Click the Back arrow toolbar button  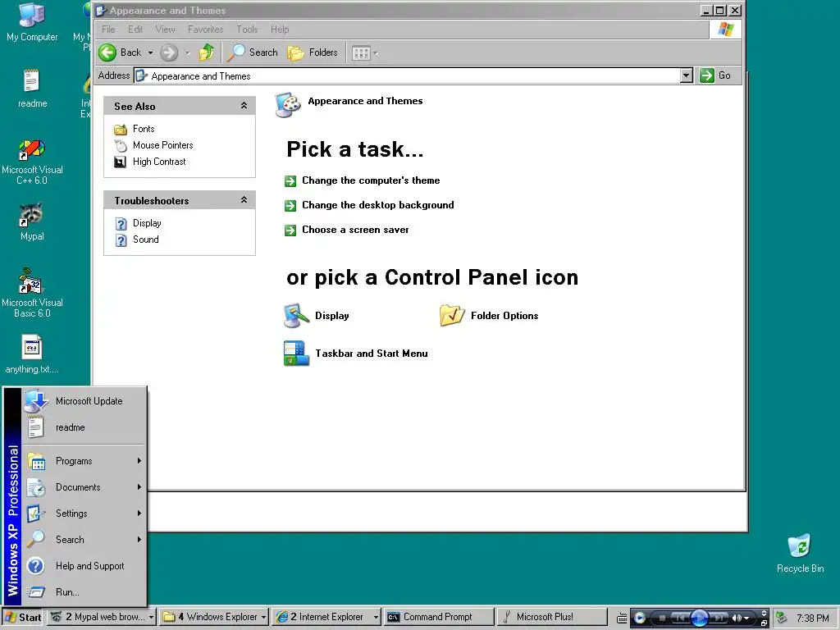(x=121, y=52)
